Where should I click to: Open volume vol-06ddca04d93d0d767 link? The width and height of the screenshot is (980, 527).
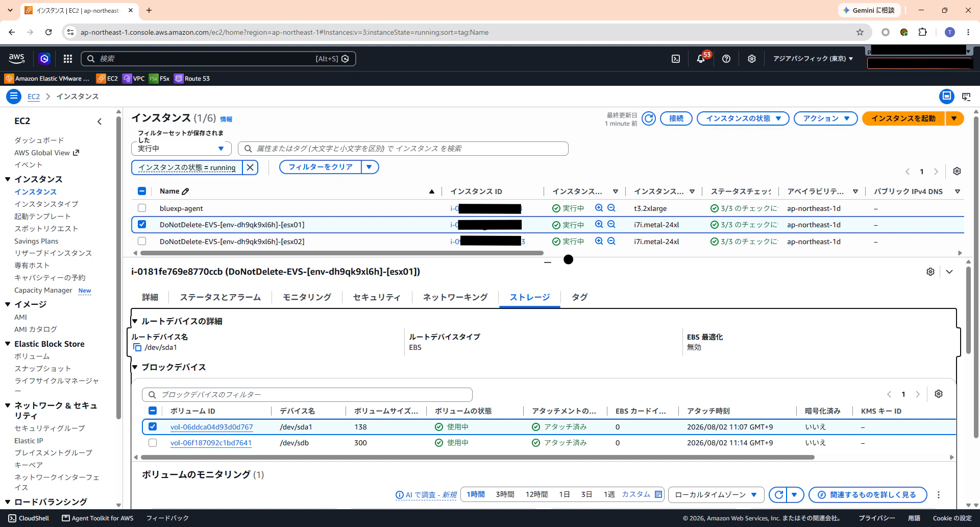[x=211, y=427]
